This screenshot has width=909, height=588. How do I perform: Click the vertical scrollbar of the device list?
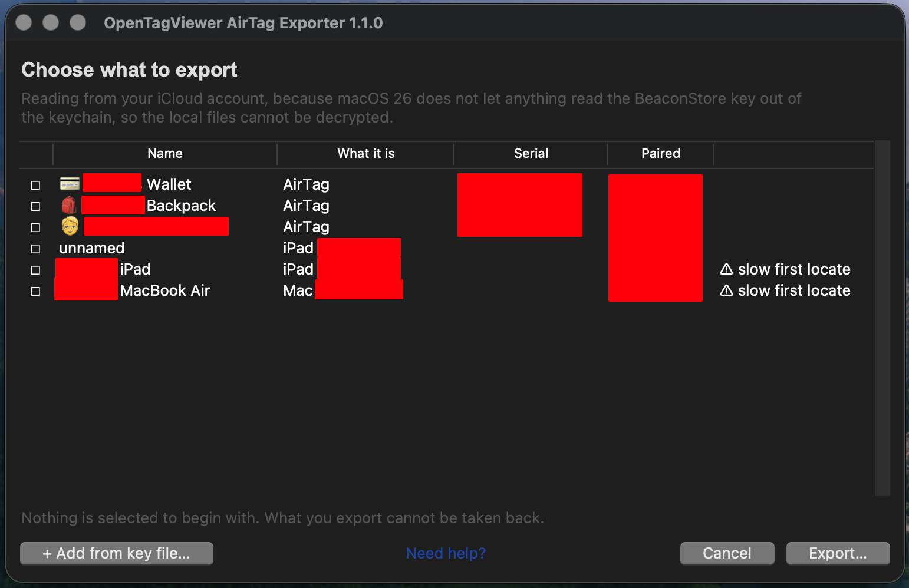[882, 318]
